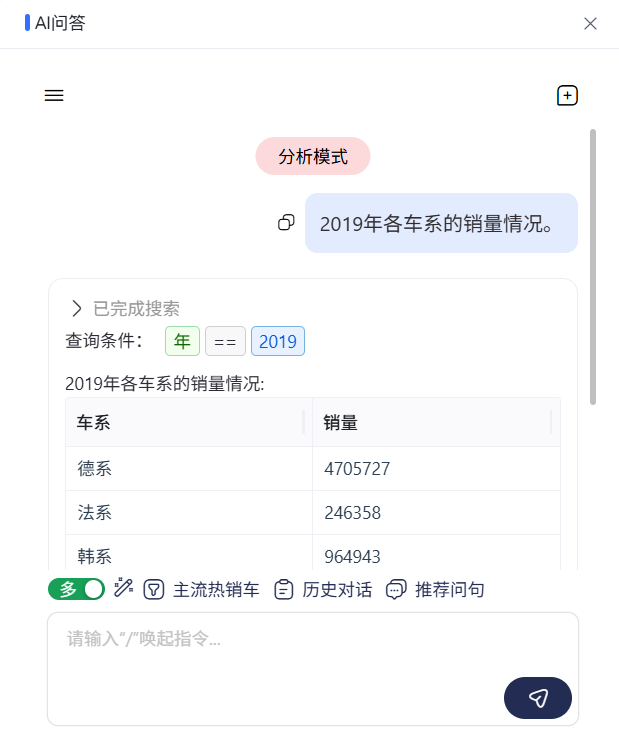The height and width of the screenshot is (731, 619).
Task: Click the chat vertical scrollbar
Action: click(x=593, y=267)
